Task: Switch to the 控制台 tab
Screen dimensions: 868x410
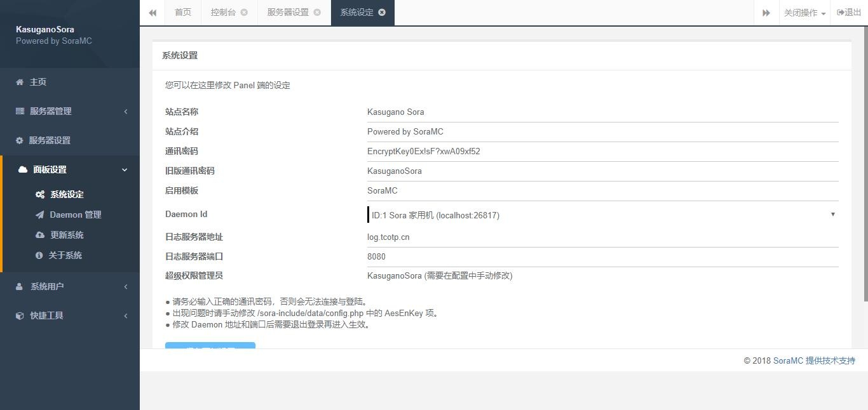Action: click(x=224, y=12)
